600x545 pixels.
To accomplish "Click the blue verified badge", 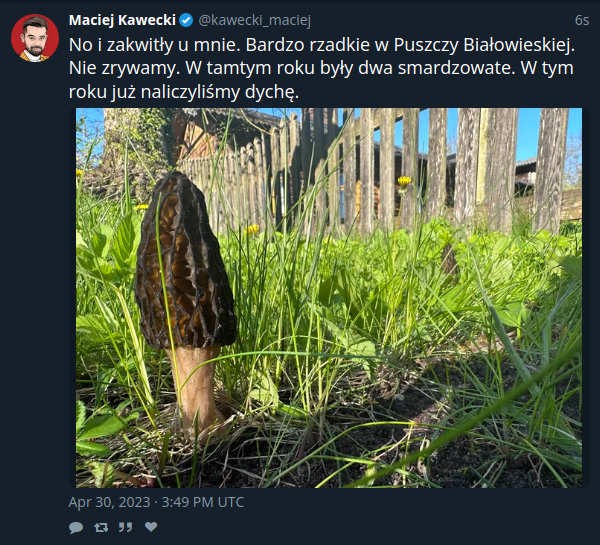I will 186,20.
